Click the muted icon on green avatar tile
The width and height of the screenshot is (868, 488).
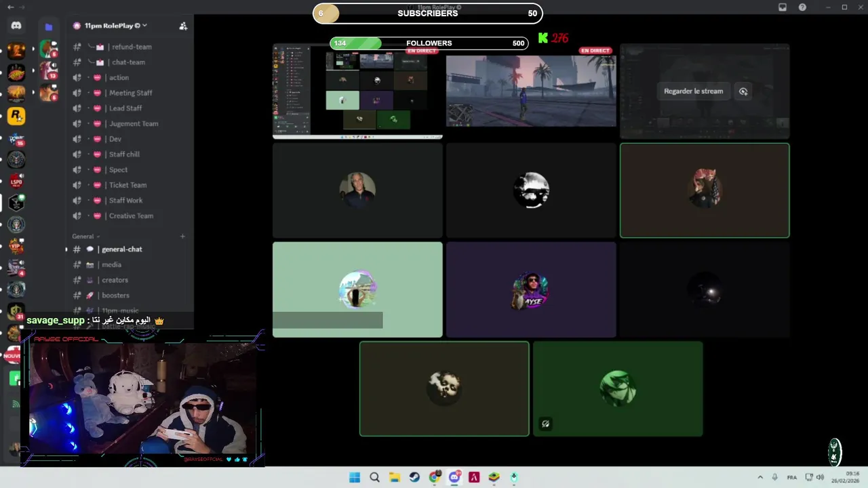pos(545,424)
